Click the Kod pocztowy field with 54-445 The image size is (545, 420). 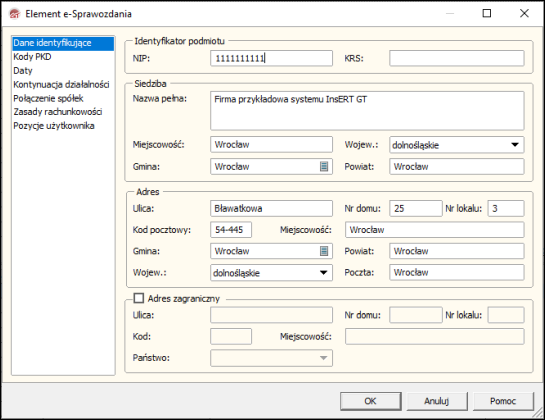coord(231,230)
